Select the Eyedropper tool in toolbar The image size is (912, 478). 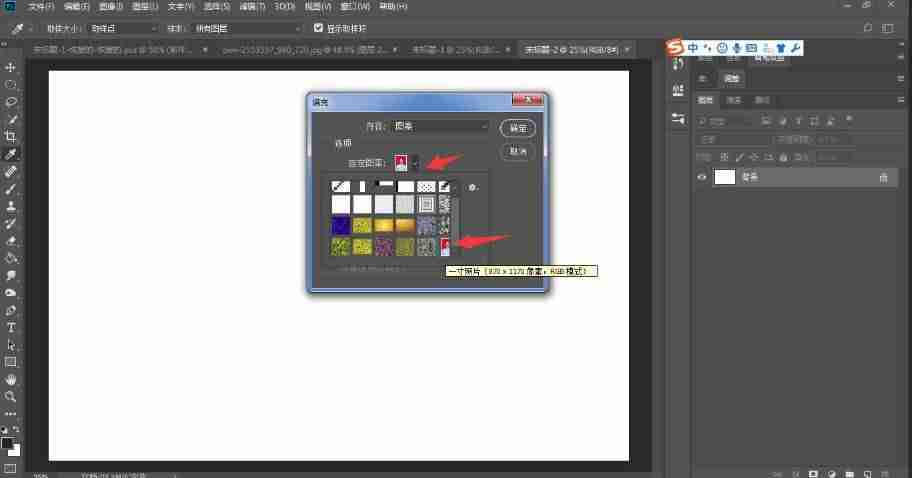(10, 154)
